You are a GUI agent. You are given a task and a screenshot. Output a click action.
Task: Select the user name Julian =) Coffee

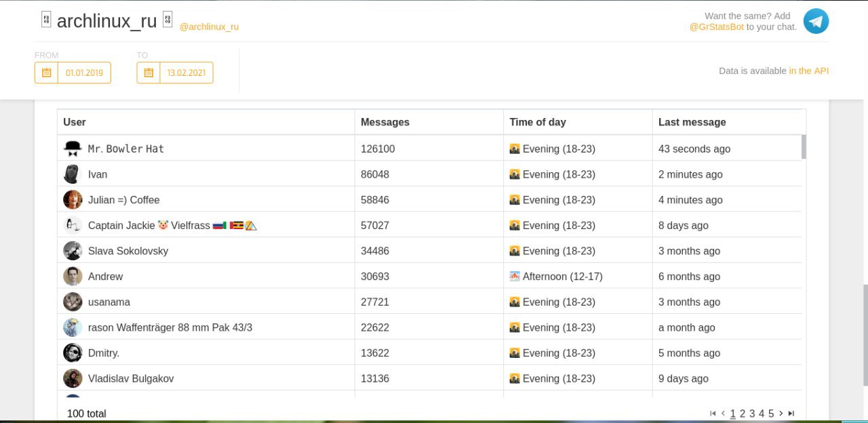coord(124,200)
